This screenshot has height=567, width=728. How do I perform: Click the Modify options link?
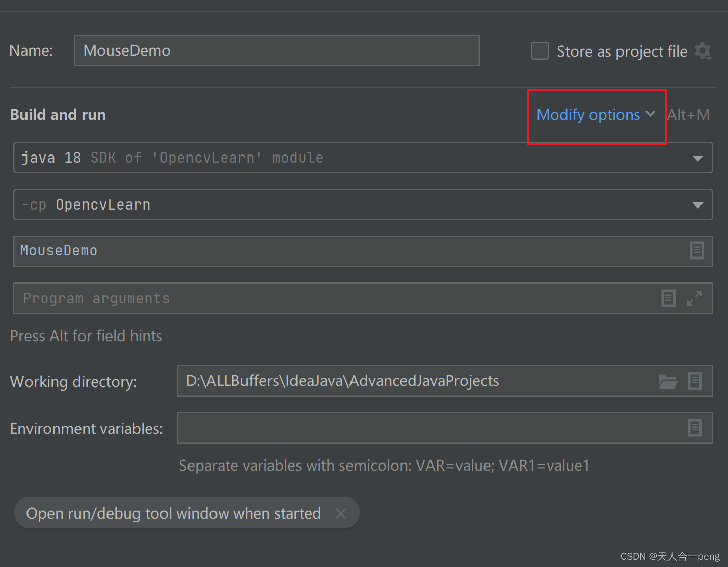pos(588,115)
